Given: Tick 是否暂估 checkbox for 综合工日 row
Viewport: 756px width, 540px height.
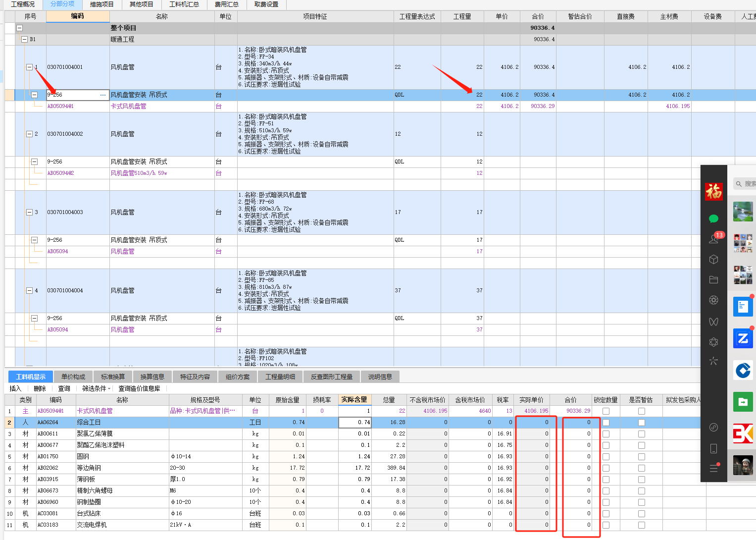Looking at the screenshot, I should coord(642,423).
